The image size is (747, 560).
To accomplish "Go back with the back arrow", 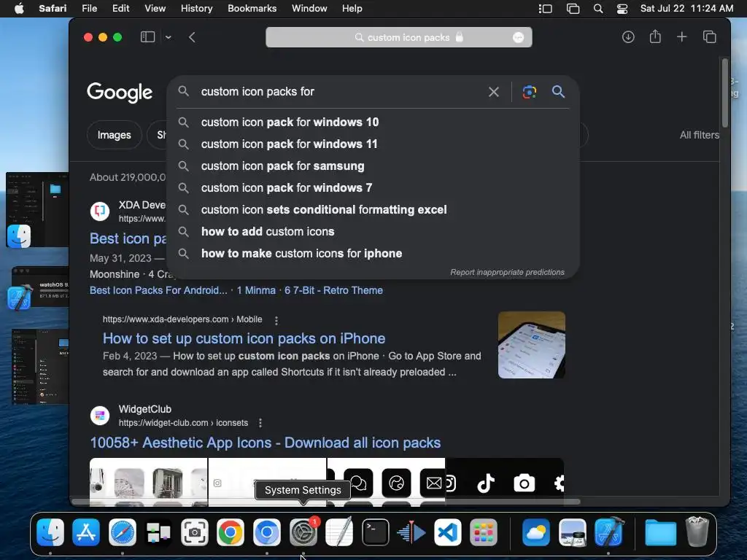I will [192, 37].
